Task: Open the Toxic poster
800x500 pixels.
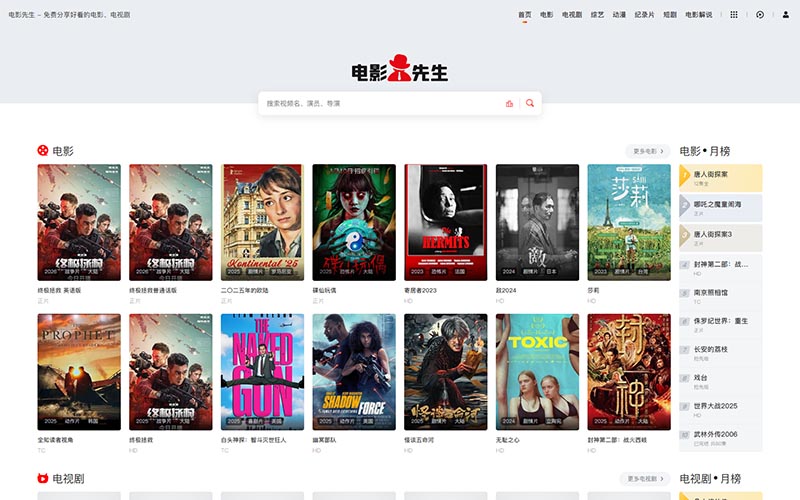Action: 537,372
